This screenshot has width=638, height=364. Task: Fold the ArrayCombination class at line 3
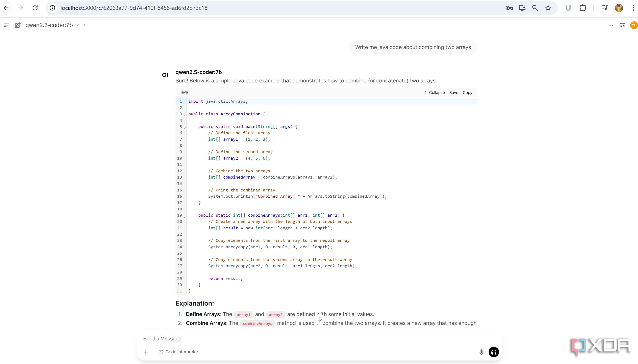click(x=185, y=115)
